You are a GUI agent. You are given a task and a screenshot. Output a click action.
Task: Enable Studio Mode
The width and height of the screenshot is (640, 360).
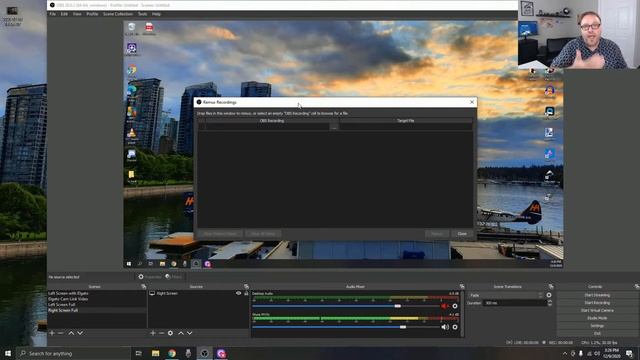point(597,318)
